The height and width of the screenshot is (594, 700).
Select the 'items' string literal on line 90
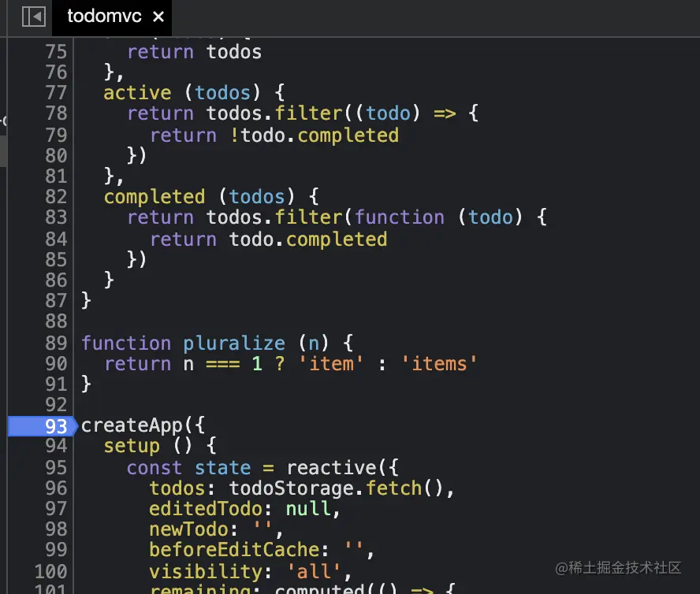438,363
